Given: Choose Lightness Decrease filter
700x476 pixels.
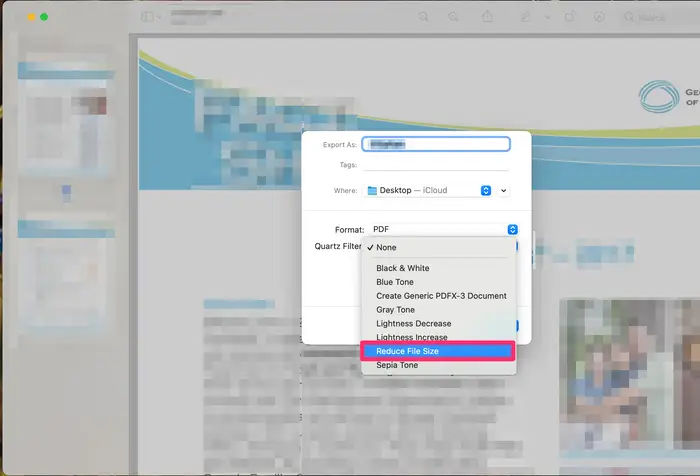Looking at the screenshot, I should coord(413,324).
